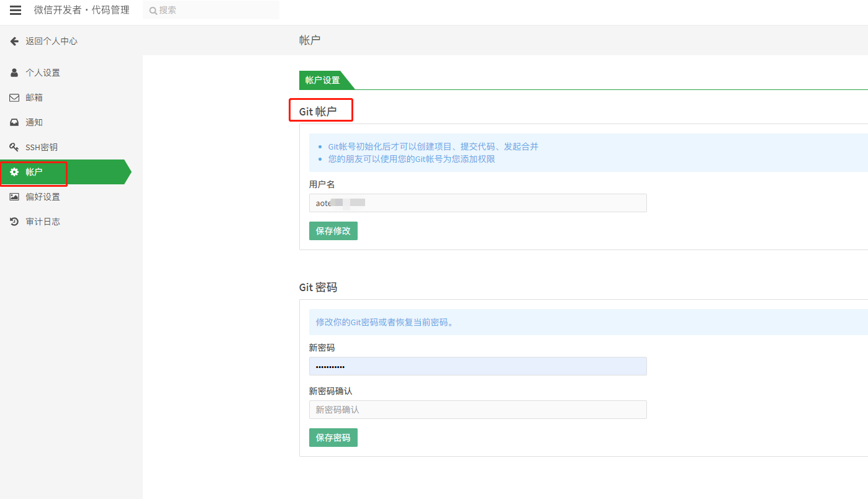
Task: Return via 返回个人中心 link
Action: click(52, 41)
